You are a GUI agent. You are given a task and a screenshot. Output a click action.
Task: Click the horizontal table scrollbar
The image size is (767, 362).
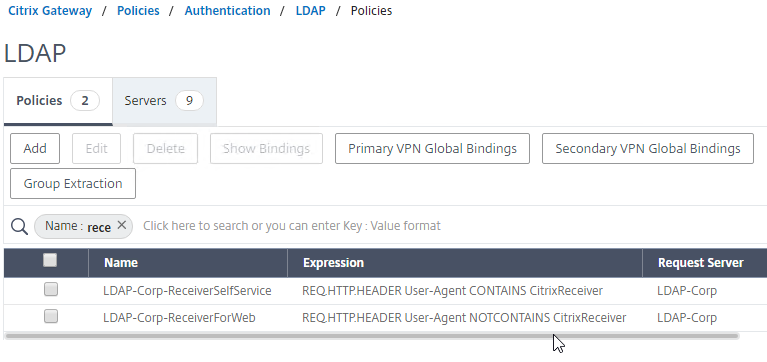[371, 336]
